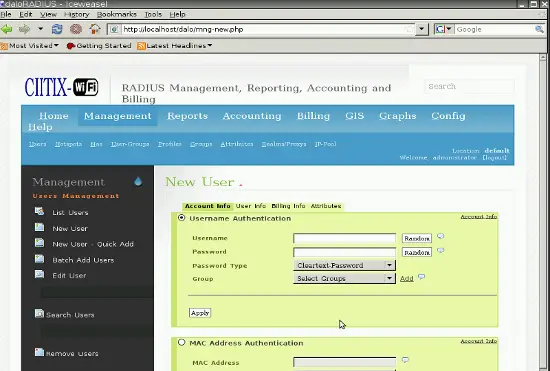Click the New User sidebar icon
Screen dimensions: 550x371
click(x=39, y=227)
